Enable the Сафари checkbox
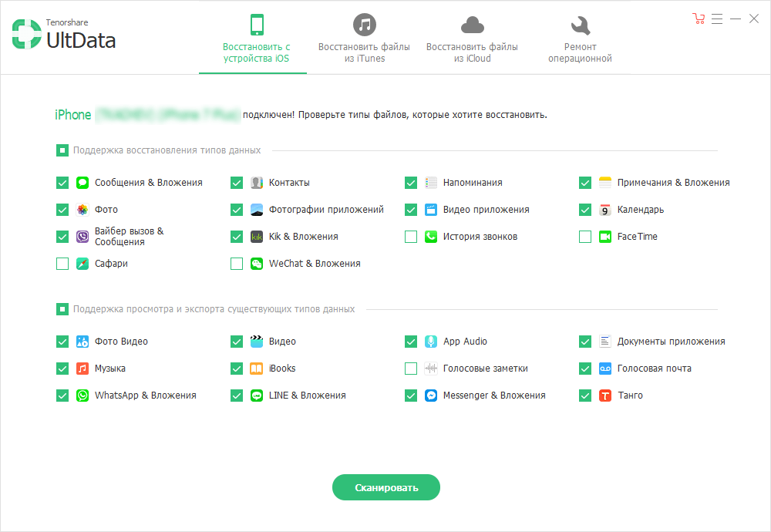Image resolution: width=771 pixels, height=532 pixels. pos(62,264)
